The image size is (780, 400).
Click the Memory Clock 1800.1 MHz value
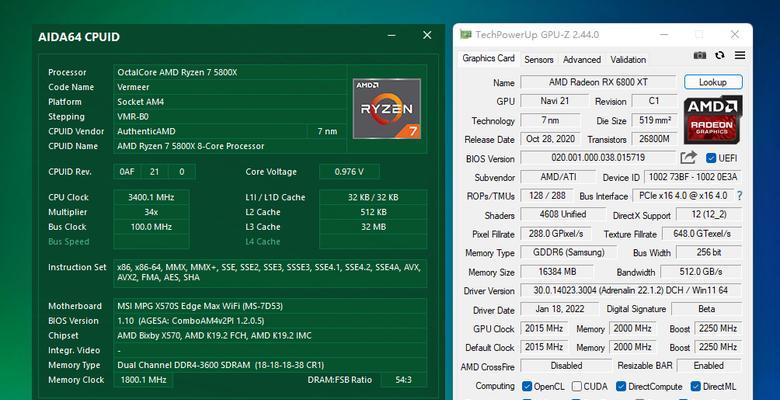click(x=143, y=380)
